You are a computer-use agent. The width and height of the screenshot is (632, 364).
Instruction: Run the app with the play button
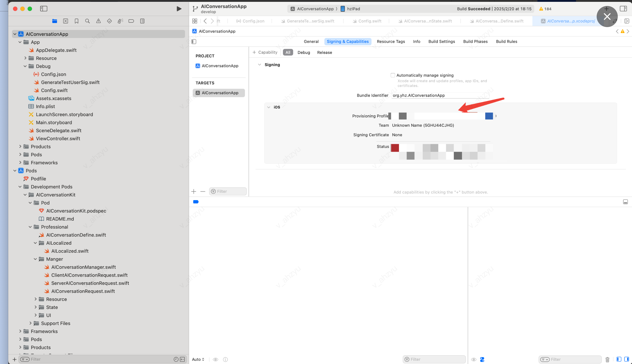tap(179, 9)
